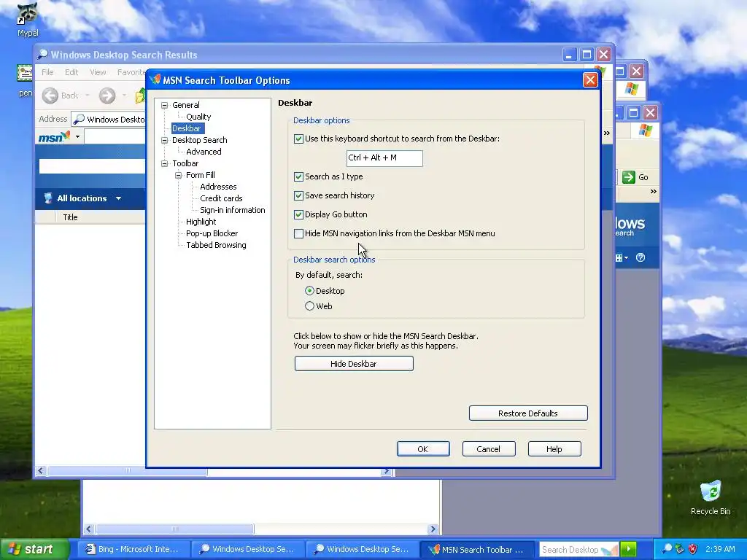This screenshot has width=747, height=560.
Task: Click the Restore Defaults button
Action: 528,413
